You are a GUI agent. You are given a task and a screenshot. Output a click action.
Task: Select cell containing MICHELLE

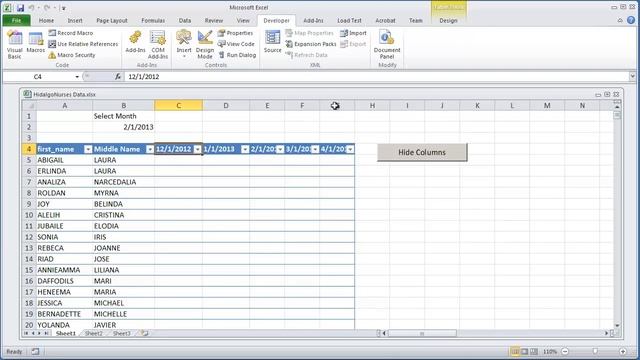point(124,314)
